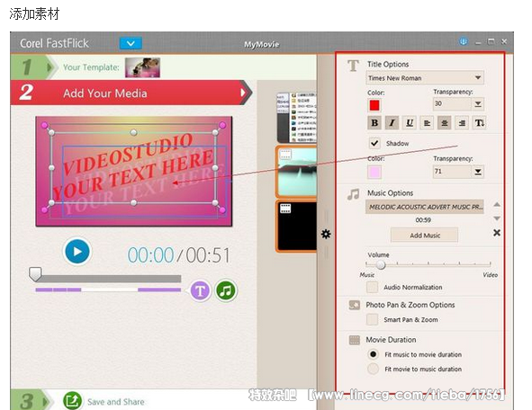Click the playback scrubber handle
This screenshot has width=532, height=410.
click(x=35, y=274)
